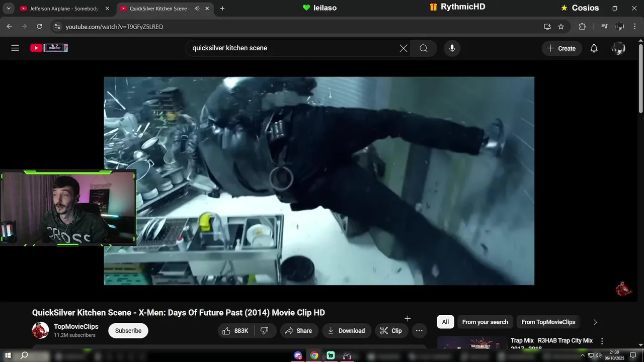Dislike the video
The image size is (644, 362).
(265, 330)
